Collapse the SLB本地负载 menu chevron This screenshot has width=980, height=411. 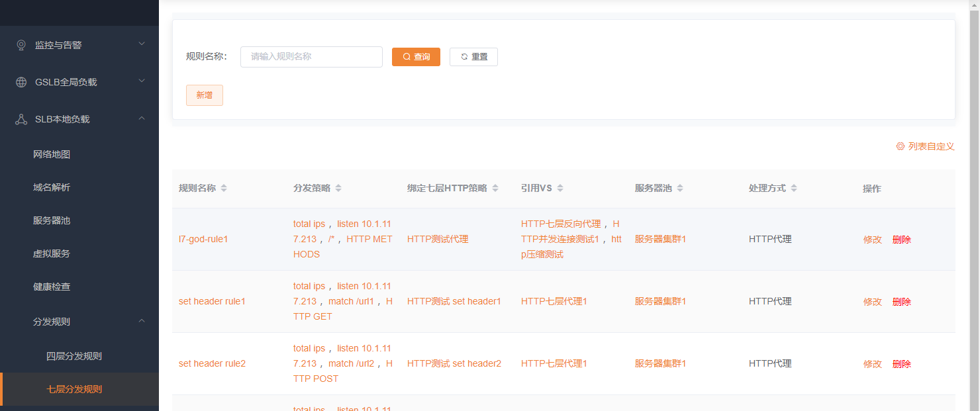point(142,118)
